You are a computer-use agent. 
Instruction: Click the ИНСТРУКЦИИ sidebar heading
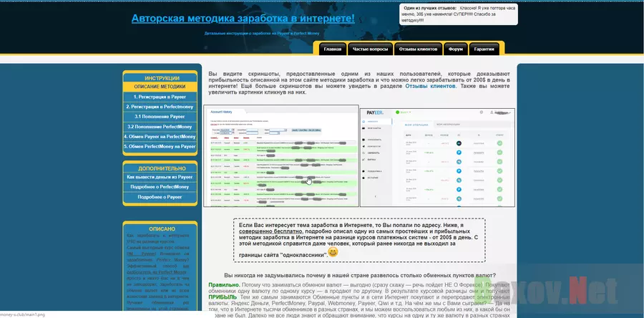(x=162, y=78)
